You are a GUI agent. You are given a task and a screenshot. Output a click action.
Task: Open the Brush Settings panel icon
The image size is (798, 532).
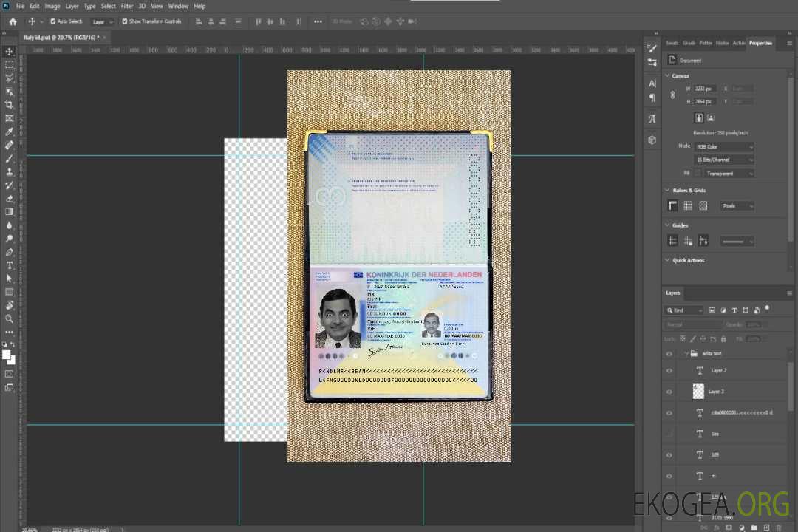[652, 48]
